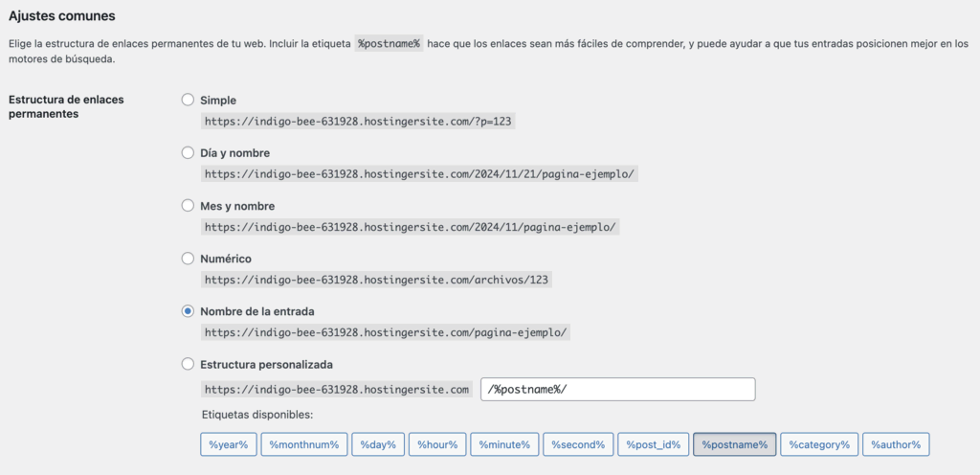The image size is (980, 475).
Task: Select the Simple permalink radio button
Action: [x=188, y=101]
